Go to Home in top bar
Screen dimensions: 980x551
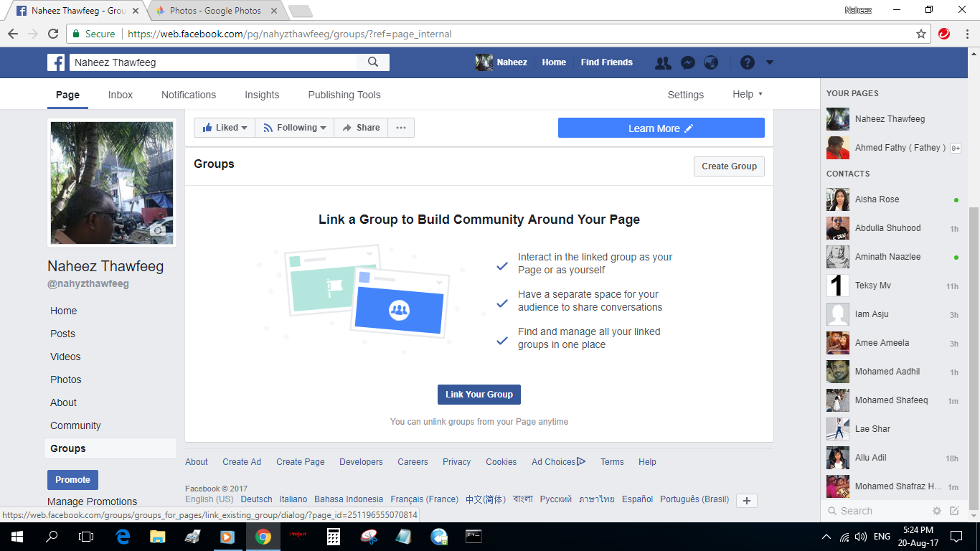coord(554,62)
